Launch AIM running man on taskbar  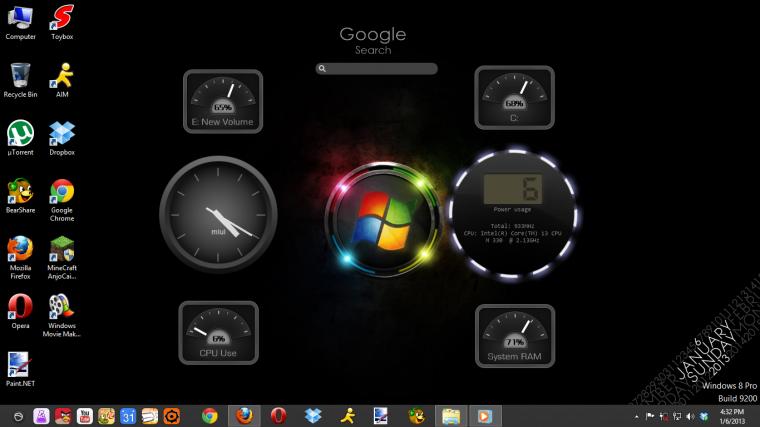(348, 416)
